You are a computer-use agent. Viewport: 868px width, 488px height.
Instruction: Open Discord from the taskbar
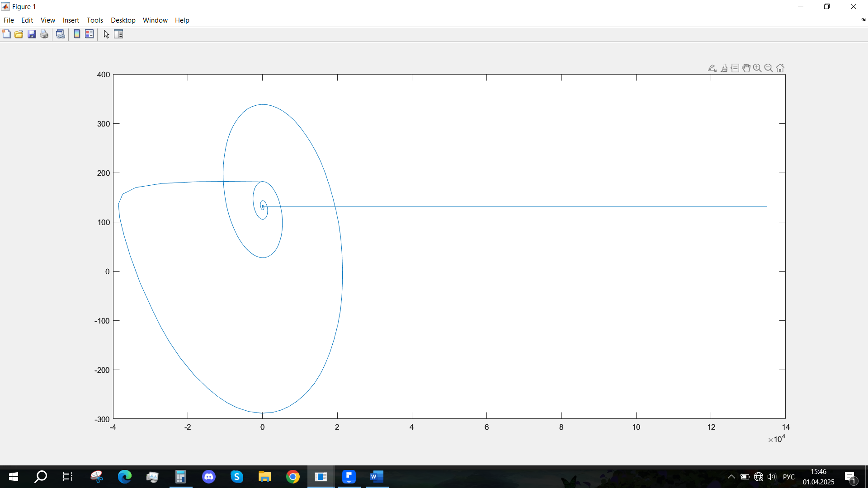click(x=209, y=477)
